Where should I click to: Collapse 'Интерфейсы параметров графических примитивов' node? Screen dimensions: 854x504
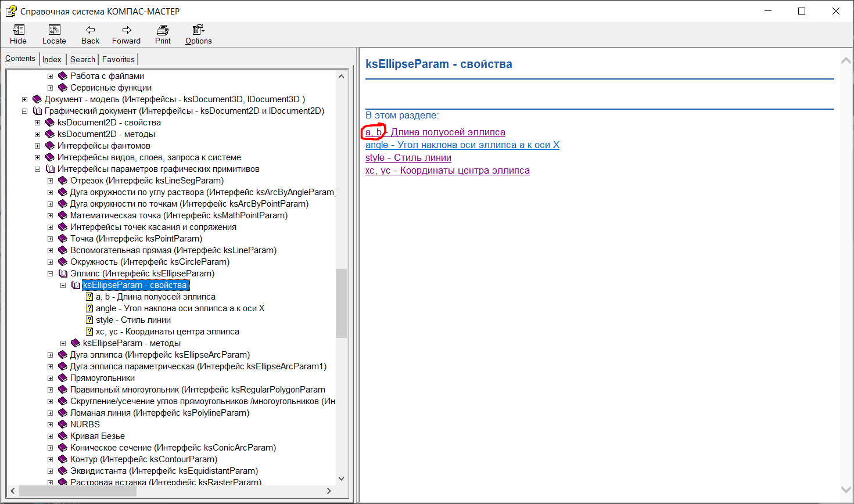pos(37,169)
